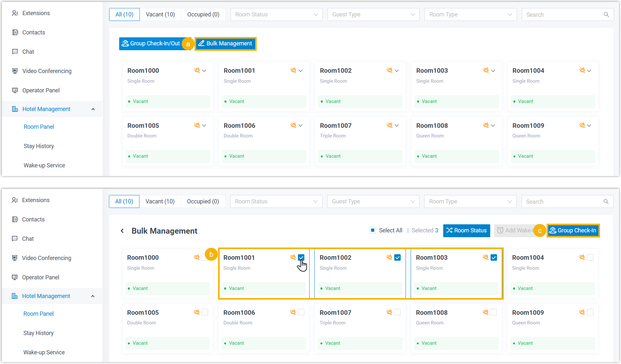The image size is (621, 364).
Task: Open the Guest Type filter in the lower panel
Action: tap(373, 201)
